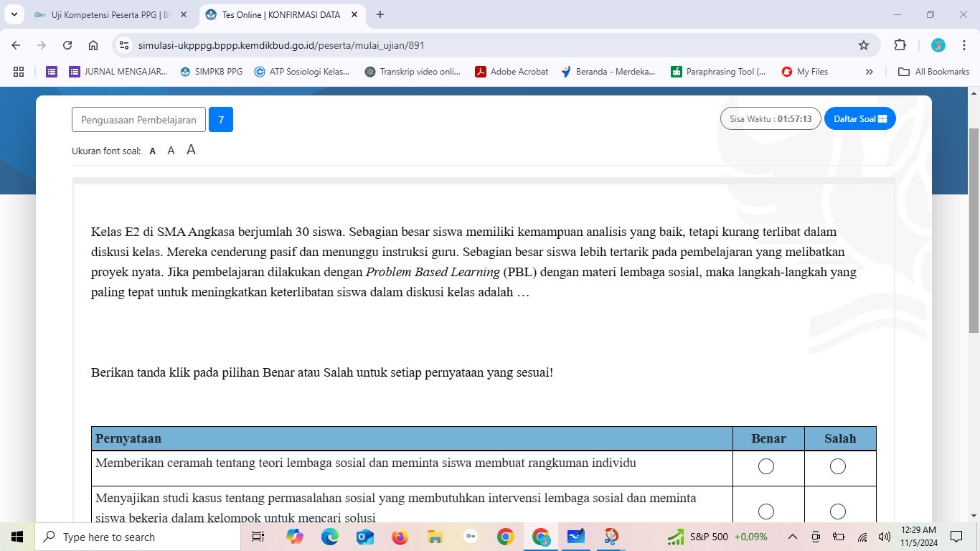Screen dimensions: 980x551
Task: Mark studi kasus statement as Salah
Action: point(838,512)
